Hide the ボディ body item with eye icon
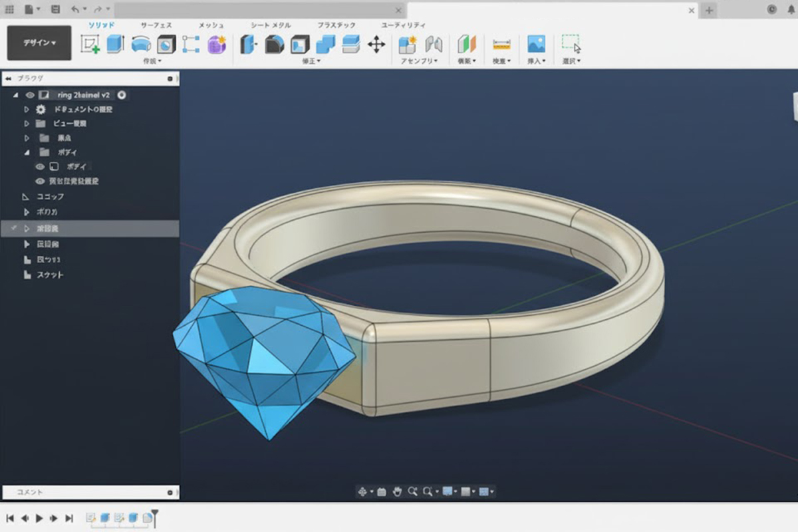The width and height of the screenshot is (798, 532). [40, 166]
